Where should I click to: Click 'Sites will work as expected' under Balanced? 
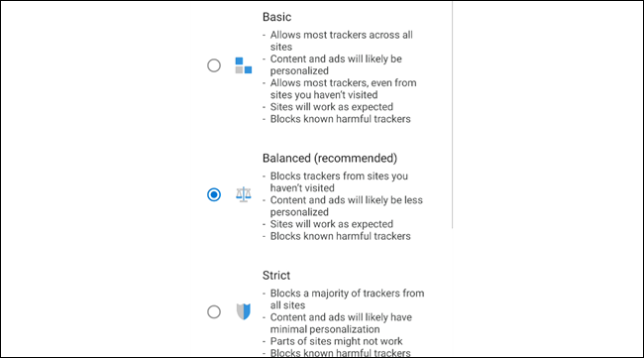(332, 224)
